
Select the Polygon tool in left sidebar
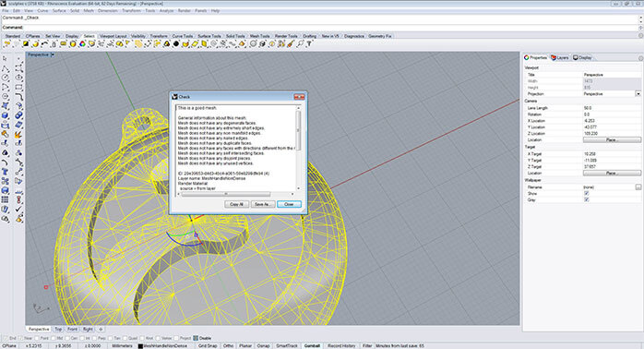point(6,97)
